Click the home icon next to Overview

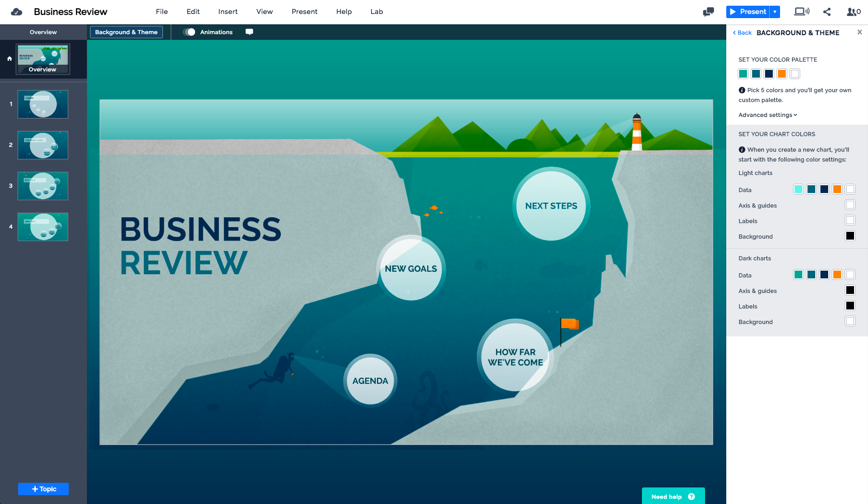coord(9,59)
